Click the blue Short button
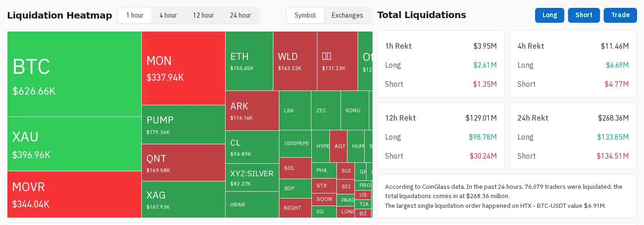 point(584,15)
